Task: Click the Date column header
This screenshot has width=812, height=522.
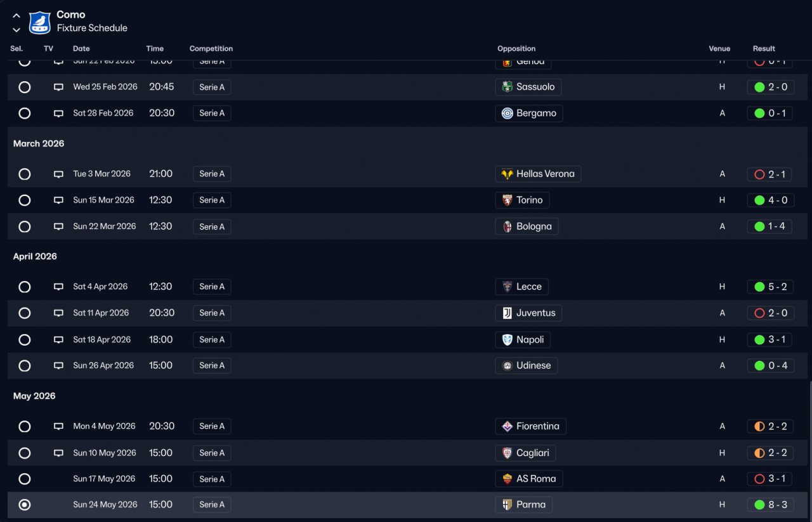Action: pos(81,49)
